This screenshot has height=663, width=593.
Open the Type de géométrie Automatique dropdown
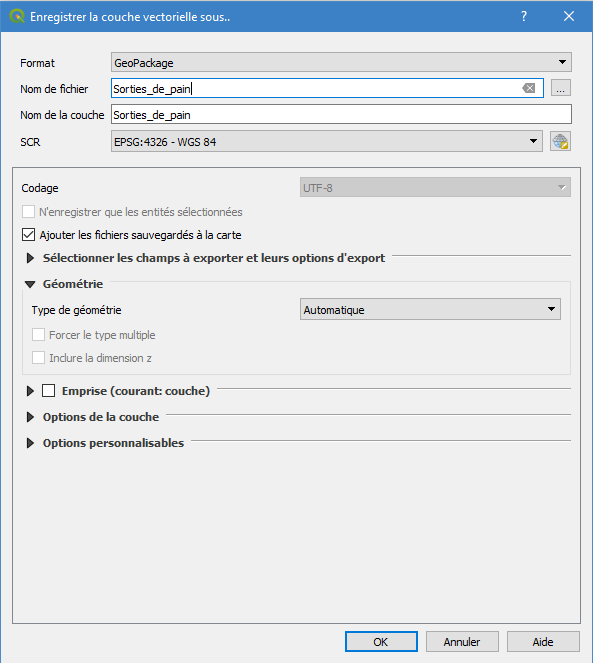pos(430,310)
